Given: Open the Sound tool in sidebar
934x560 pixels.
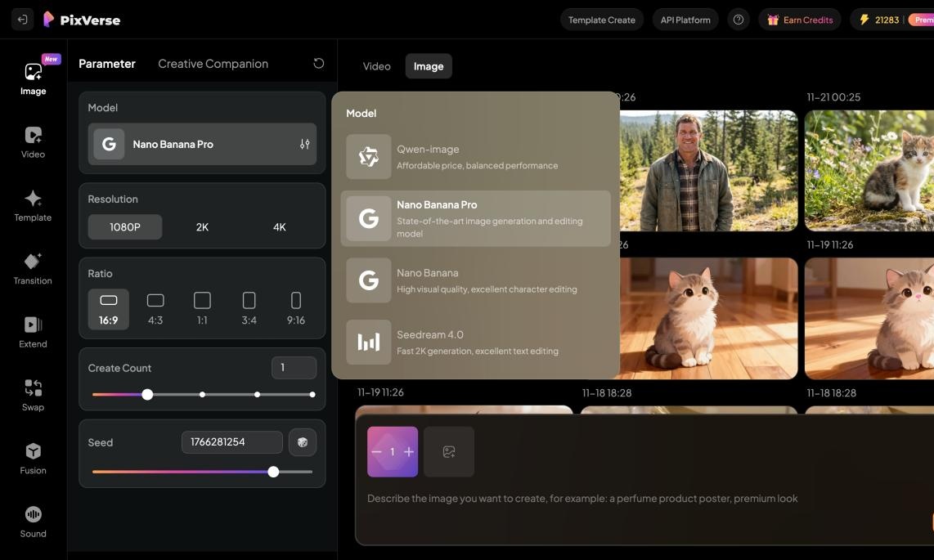Looking at the screenshot, I should (33, 521).
